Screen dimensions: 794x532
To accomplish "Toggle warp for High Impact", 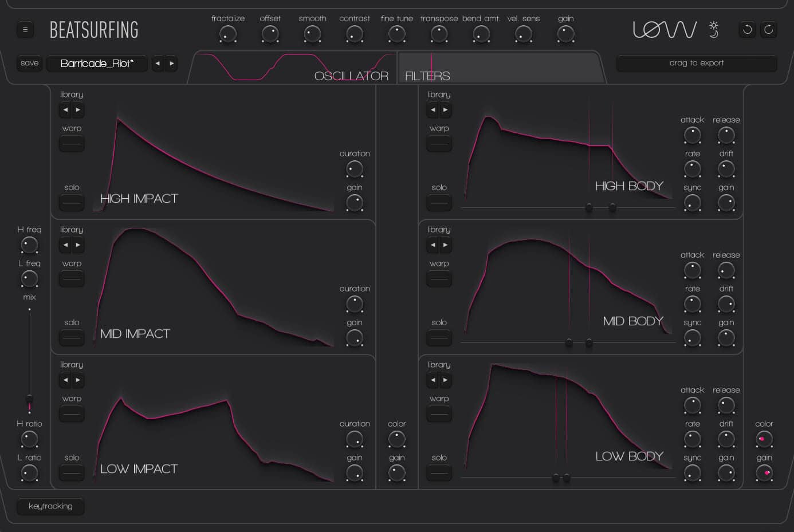I will (72, 144).
